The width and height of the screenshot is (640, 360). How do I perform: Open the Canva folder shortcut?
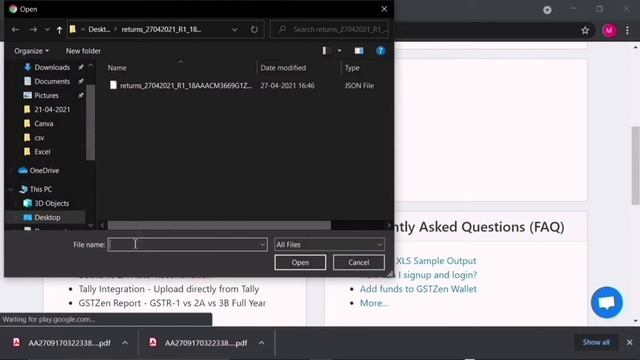[43, 123]
